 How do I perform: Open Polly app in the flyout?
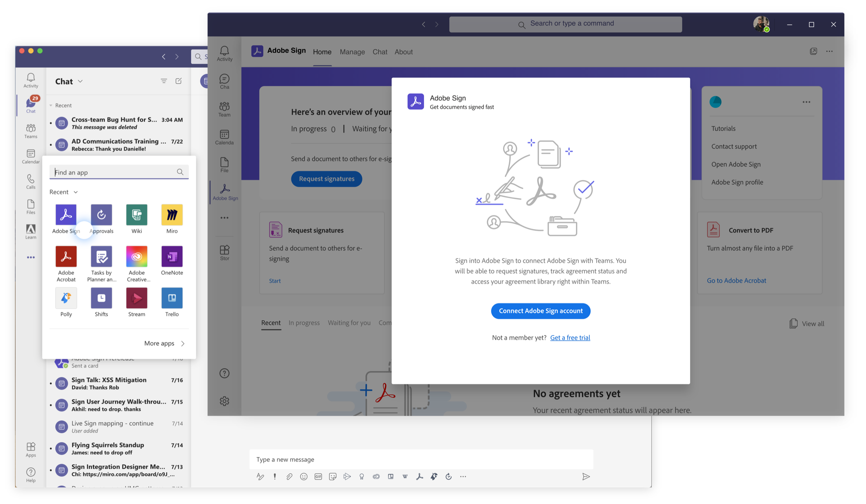coord(66,302)
